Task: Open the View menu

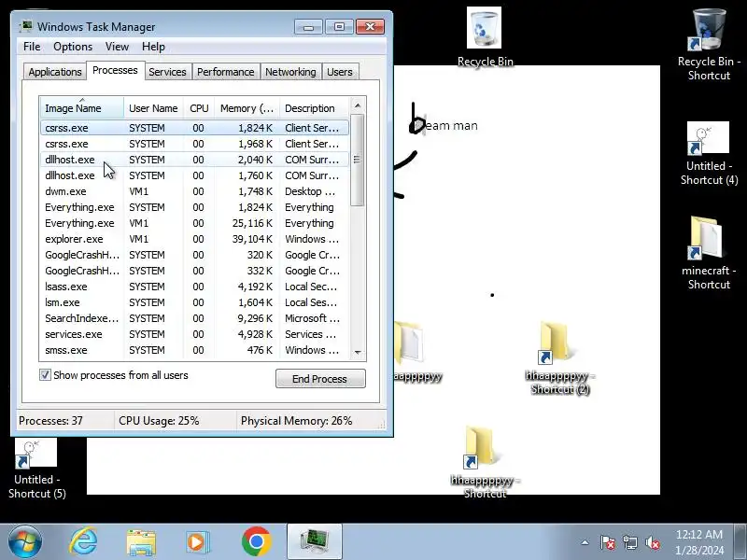Action: [117, 47]
